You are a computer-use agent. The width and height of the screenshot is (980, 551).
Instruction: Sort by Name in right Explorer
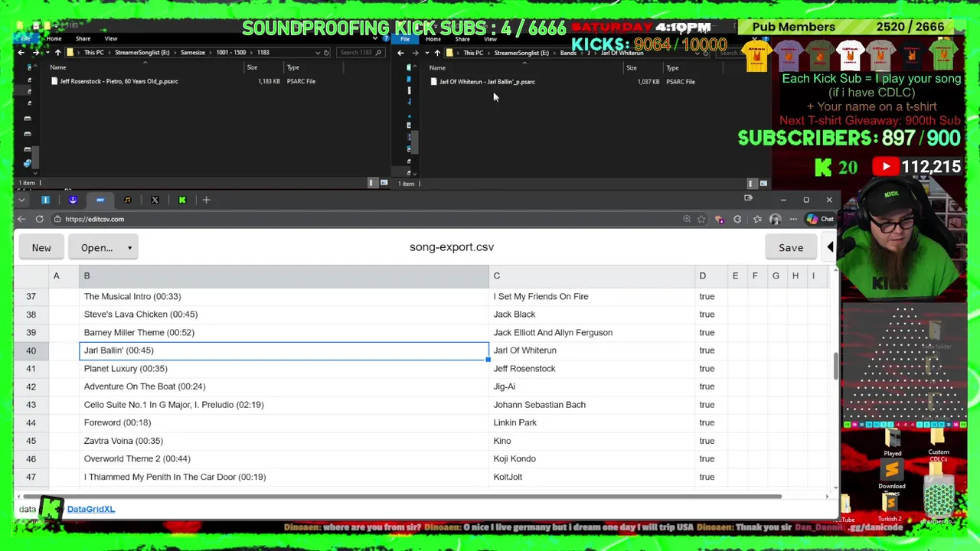tap(437, 68)
